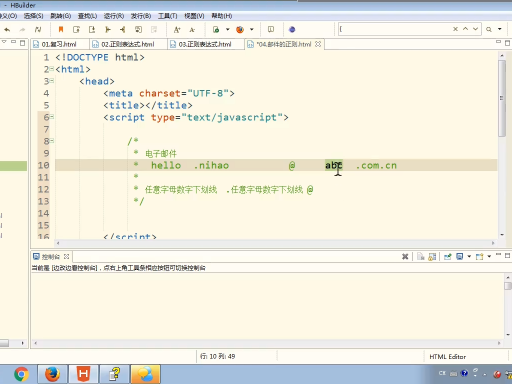Screen dimensions: 512x384
Task: Collapse the head tag fold on line 3
Action: point(52,81)
